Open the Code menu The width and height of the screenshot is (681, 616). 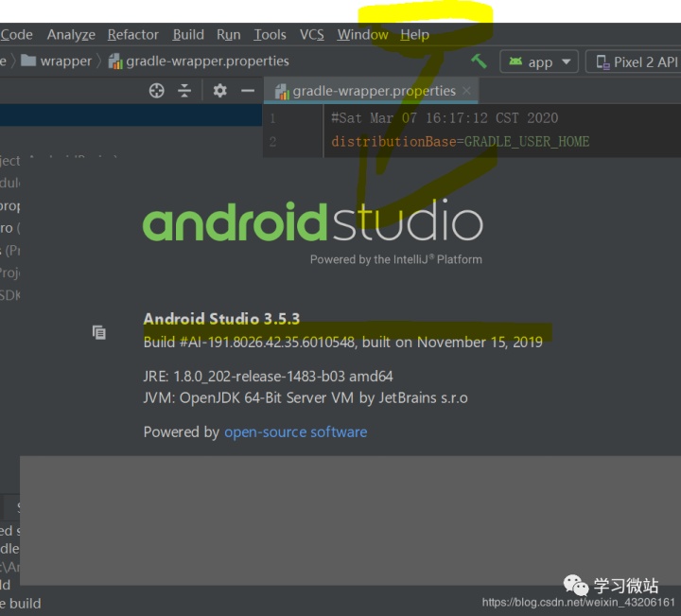16,35
